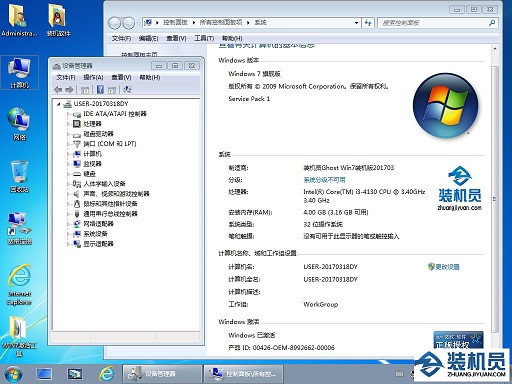This screenshot has height=384, width=512.
Task: Click the WorkGroup value text
Action: 320,304
